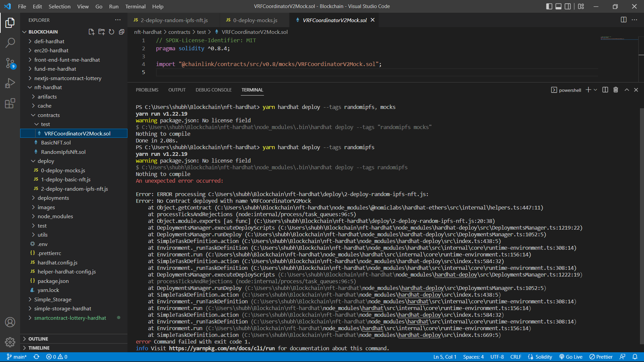Image resolution: width=644 pixels, height=362 pixels.
Task: Toggle the secondary side bar layout button
Action: tap(568, 6)
